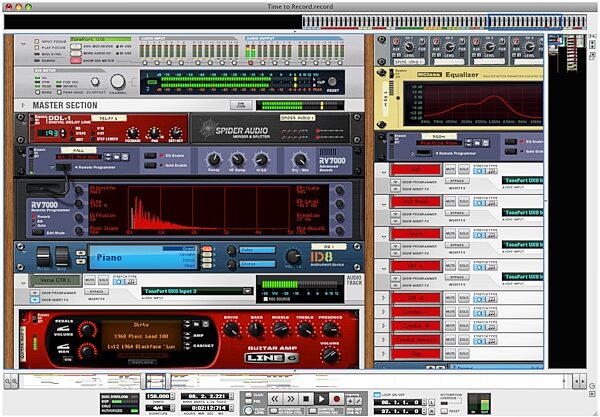Click the Stop transport button
Screen dimensions: 600x417
tap(306, 399)
